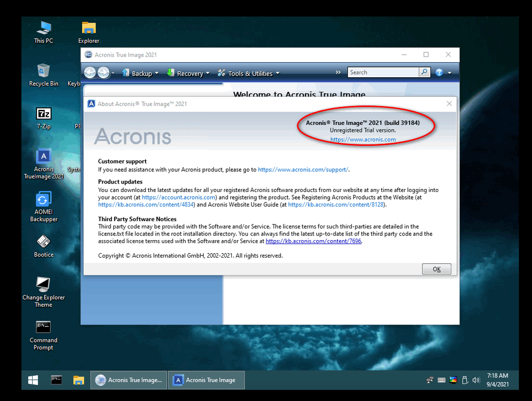Click the keyboard tray icon

click(x=441, y=380)
